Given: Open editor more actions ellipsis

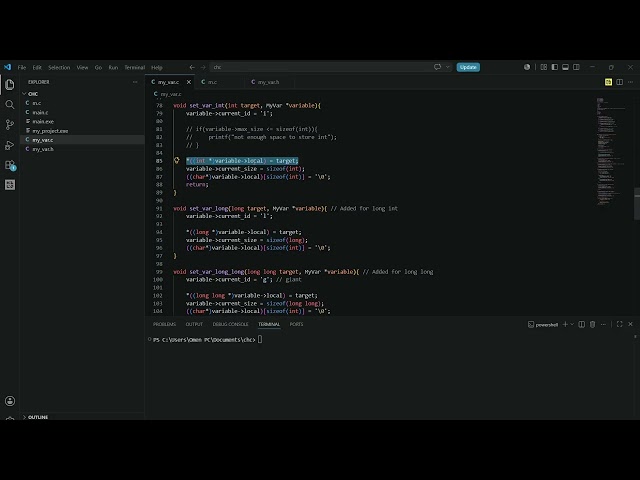Looking at the screenshot, I should 631,82.
